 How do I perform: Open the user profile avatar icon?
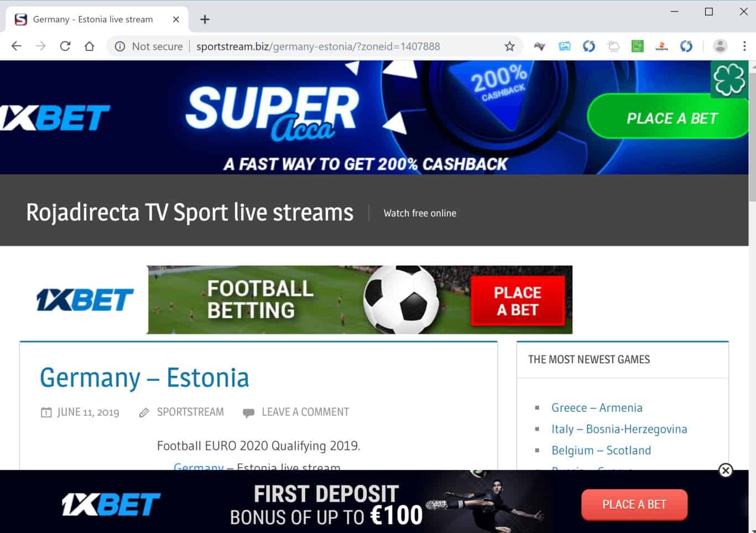pyautogui.click(x=720, y=46)
